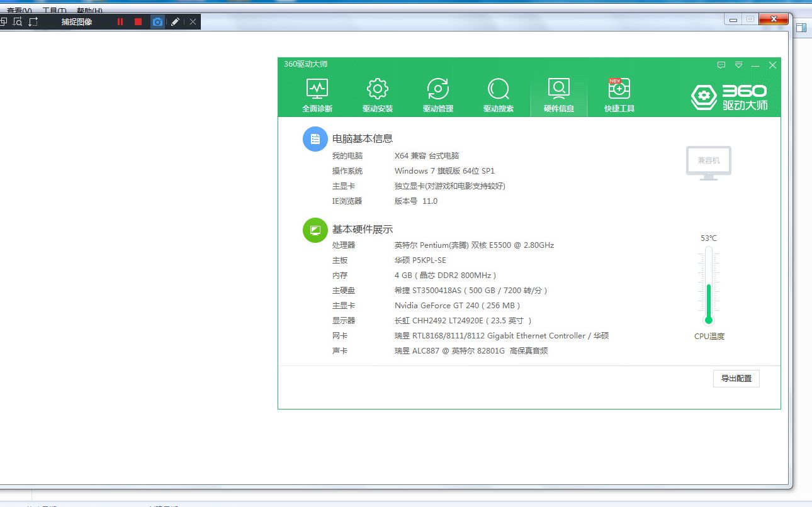Click the 兼容机 computer image
Screen dimensions: 812x507
click(x=709, y=162)
